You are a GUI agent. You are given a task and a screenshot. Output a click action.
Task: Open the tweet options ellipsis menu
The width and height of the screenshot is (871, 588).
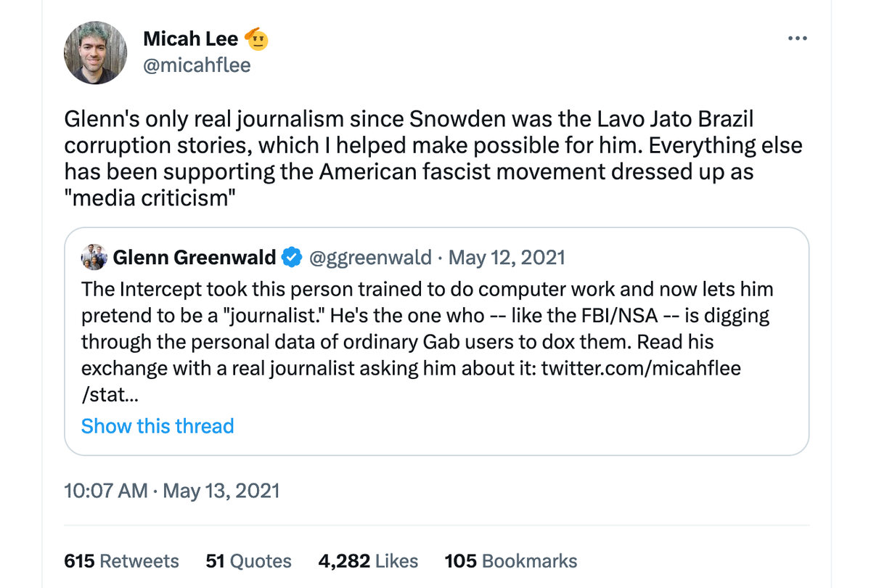click(x=797, y=38)
